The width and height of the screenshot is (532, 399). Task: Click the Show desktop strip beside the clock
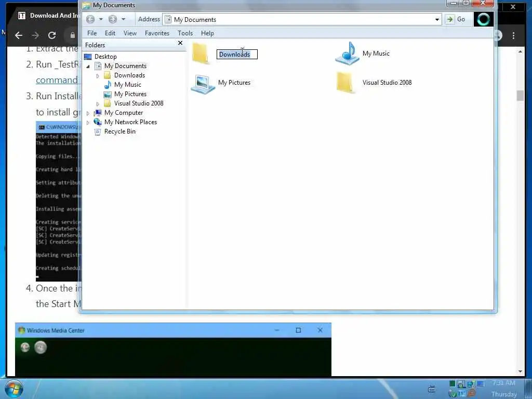pos(528,389)
